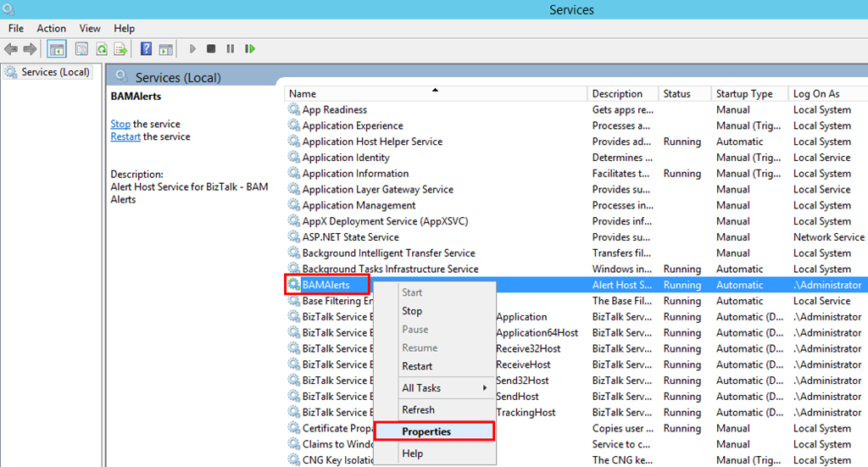868x467 pixels.
Task: Click the Refresh icon in the toolbar
Action: point(102,49)
